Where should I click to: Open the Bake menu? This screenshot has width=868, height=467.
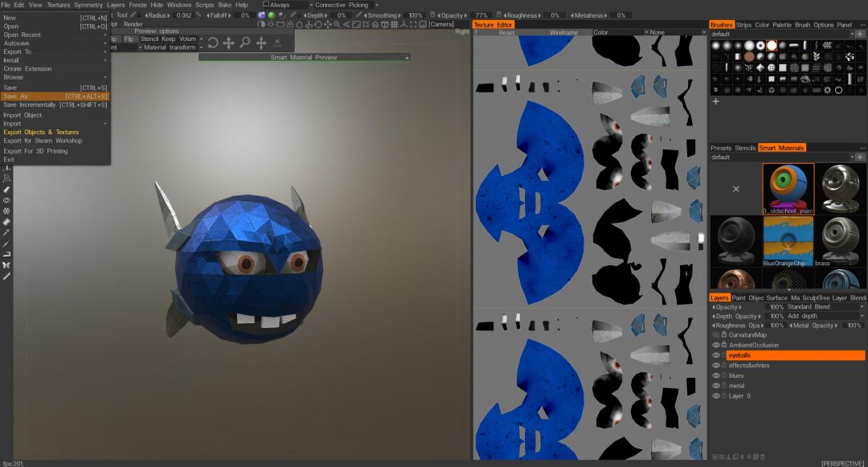(225, 5)
